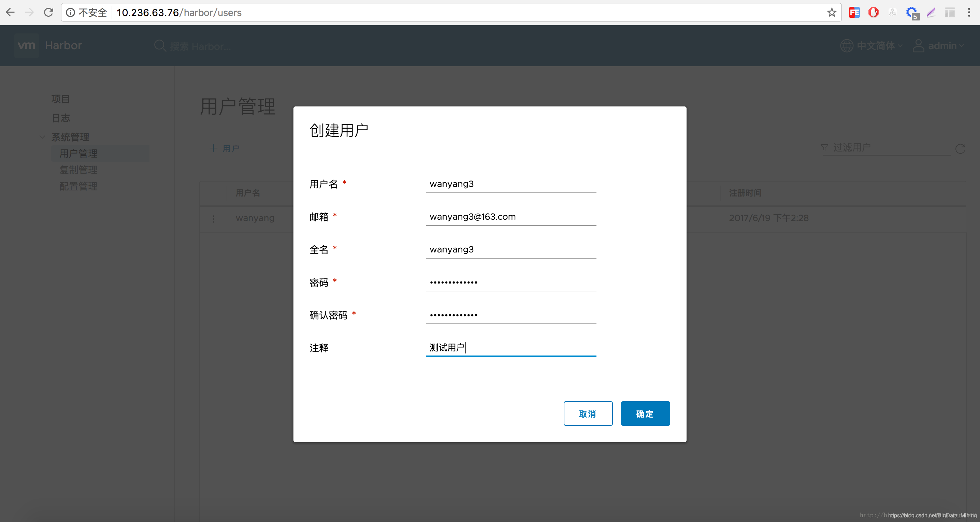Click the Harbor search magnifier icon

160,46
